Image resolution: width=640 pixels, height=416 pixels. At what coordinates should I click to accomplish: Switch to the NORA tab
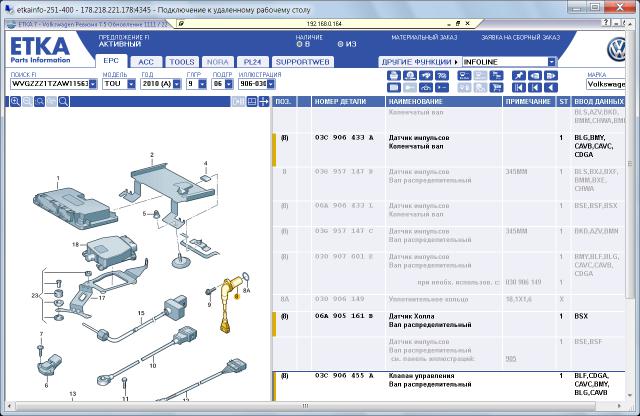point(218,62)
